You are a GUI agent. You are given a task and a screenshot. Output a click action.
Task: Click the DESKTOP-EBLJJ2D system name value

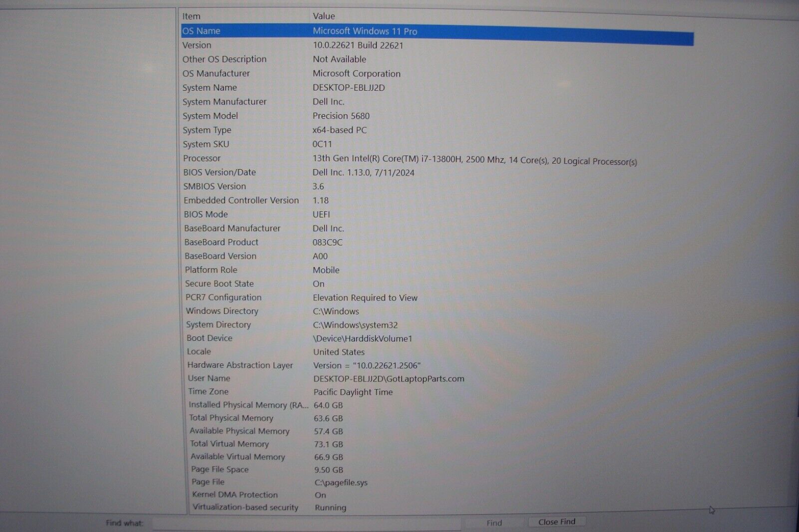click(x=349, y=87)
